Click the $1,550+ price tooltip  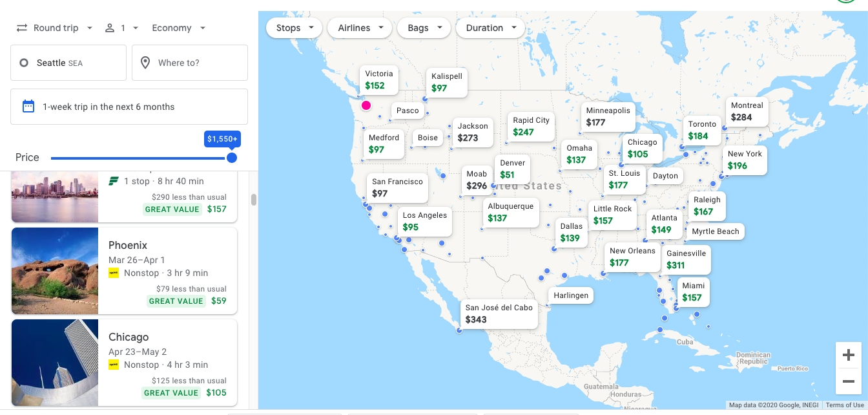coord(222,139)
